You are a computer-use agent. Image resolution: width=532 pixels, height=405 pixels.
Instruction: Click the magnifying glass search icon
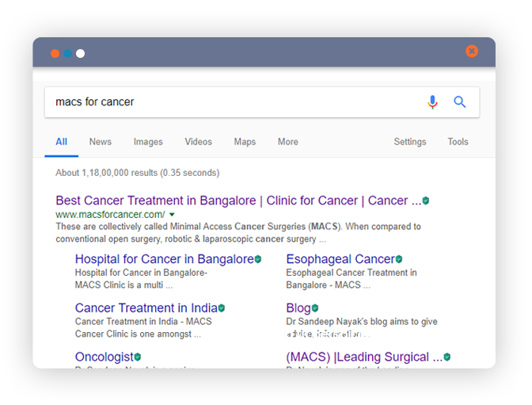pyautogui.click(x=460, y=101)
